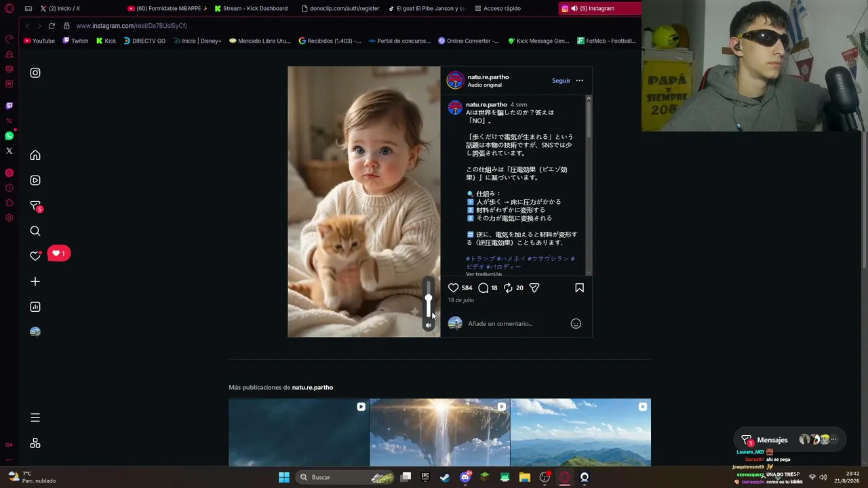Create a new post with plus icon

point(35,281)
